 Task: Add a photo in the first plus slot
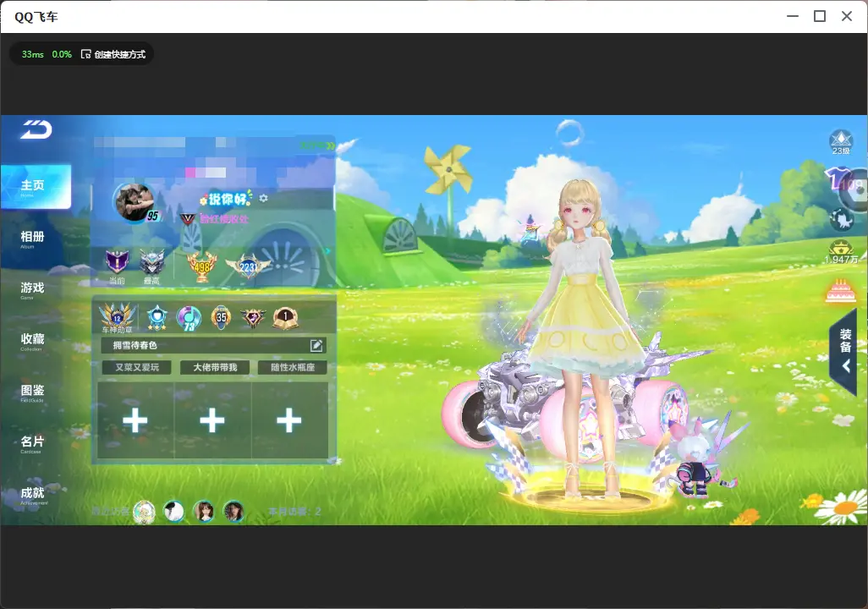tap(135, 420)
